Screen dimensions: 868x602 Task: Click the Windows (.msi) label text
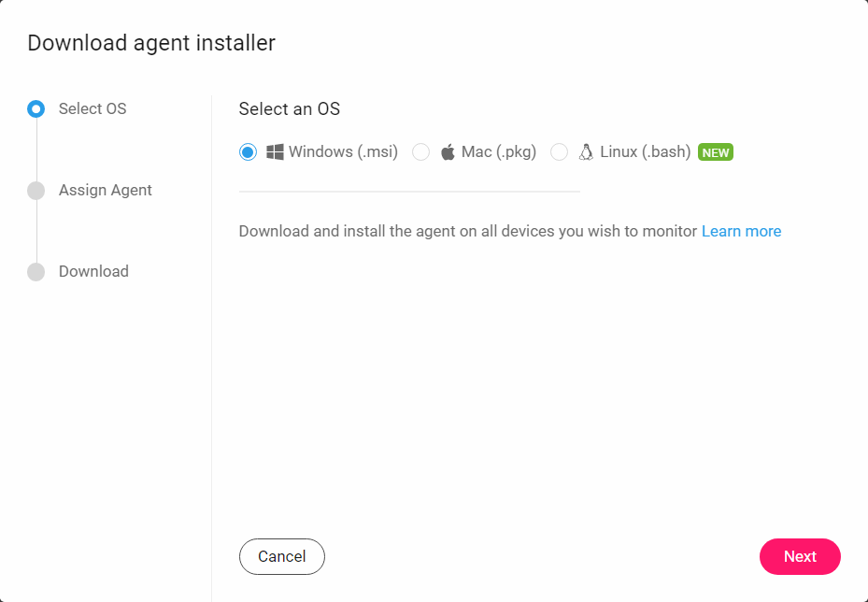pos(344,151)
